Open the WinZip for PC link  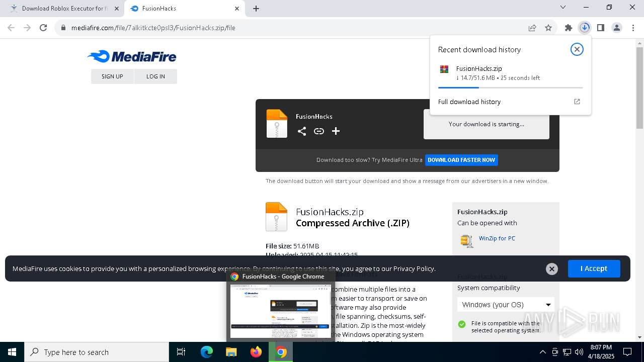497,238
